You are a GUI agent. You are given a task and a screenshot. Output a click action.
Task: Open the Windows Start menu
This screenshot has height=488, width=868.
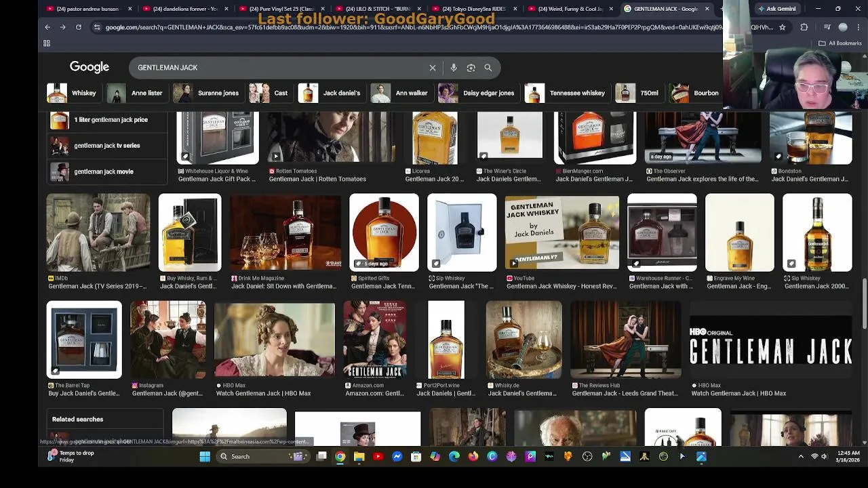[x=205, y=457]
